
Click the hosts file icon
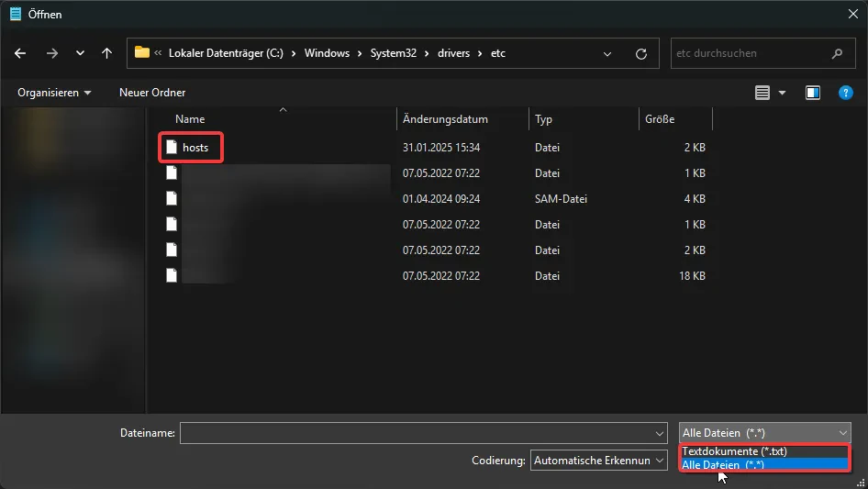pos(172,147)
